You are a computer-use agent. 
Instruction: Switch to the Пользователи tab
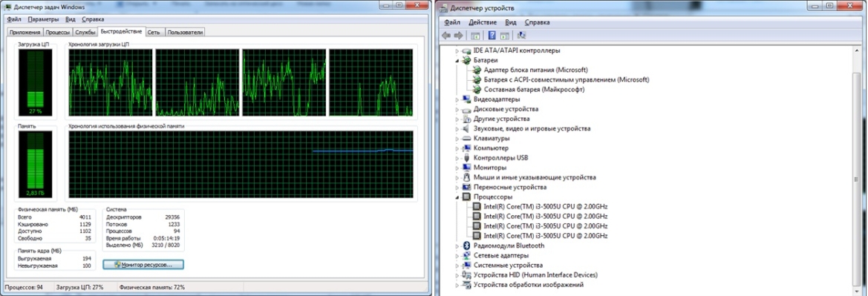[x=186, y=32]
